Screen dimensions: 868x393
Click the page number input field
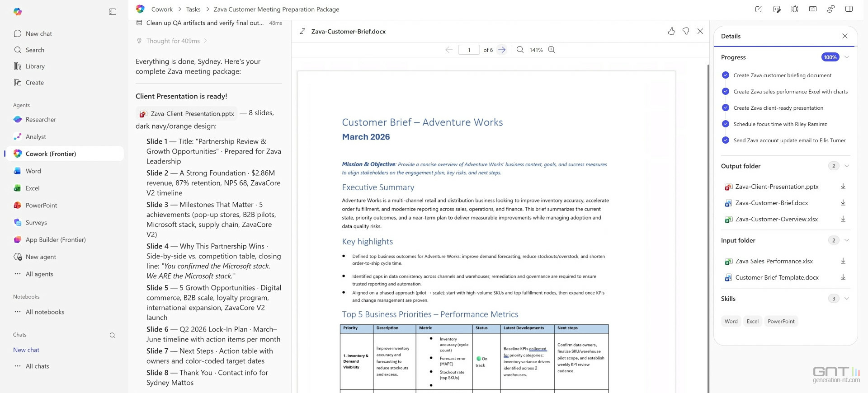[469, 50]
